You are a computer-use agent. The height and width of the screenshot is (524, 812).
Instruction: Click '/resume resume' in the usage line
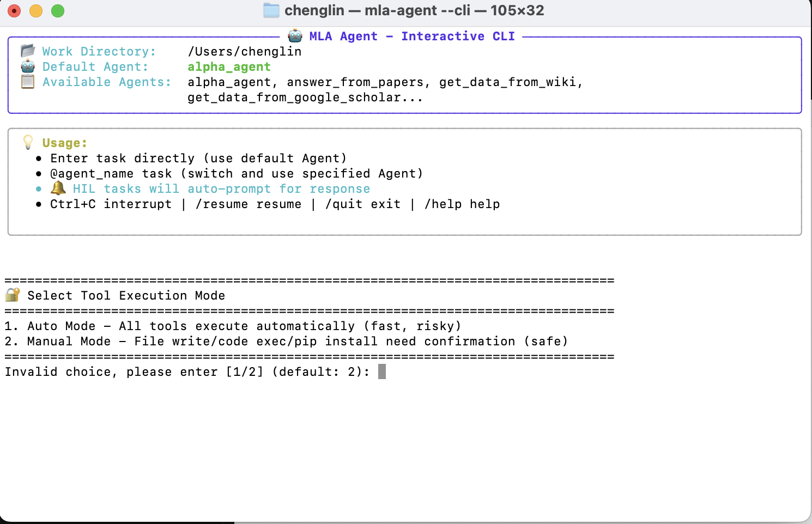[249, 204]
